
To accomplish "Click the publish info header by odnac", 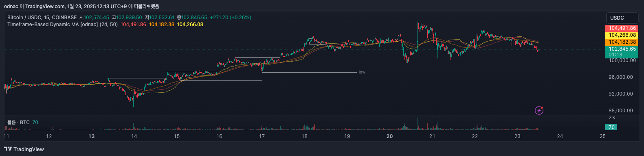I will point(82,6).
